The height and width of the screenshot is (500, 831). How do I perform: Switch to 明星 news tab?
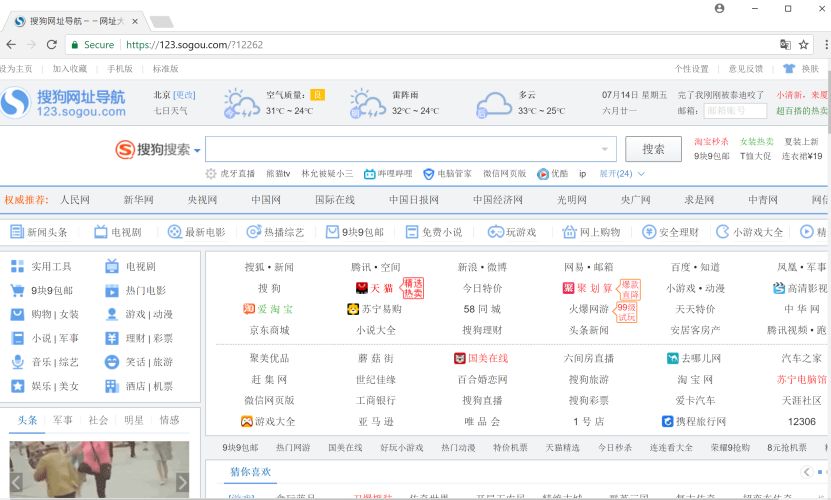[134, 420]
